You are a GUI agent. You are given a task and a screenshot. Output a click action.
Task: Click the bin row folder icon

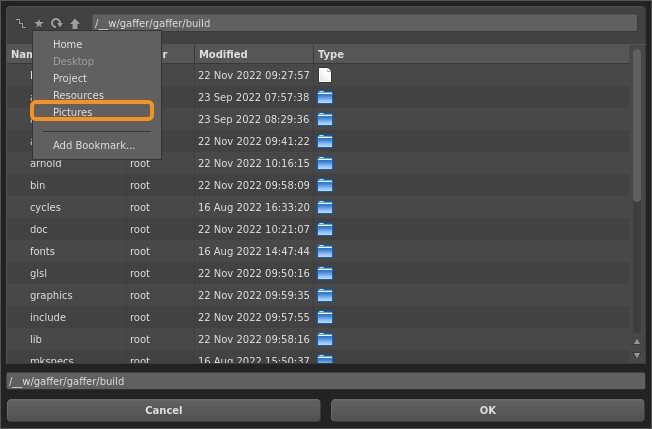pyautogui.click(x=325, y=185)
